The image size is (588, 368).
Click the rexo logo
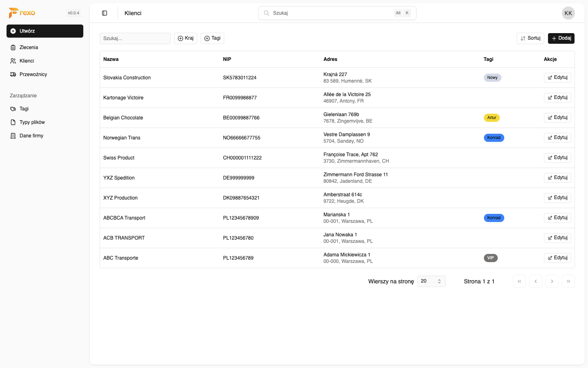[22, 13]
